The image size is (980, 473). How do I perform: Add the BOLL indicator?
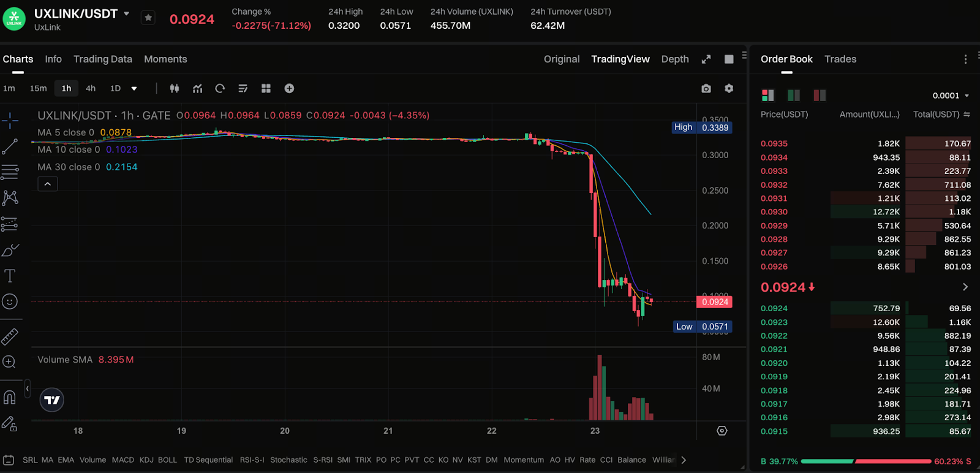167,460
